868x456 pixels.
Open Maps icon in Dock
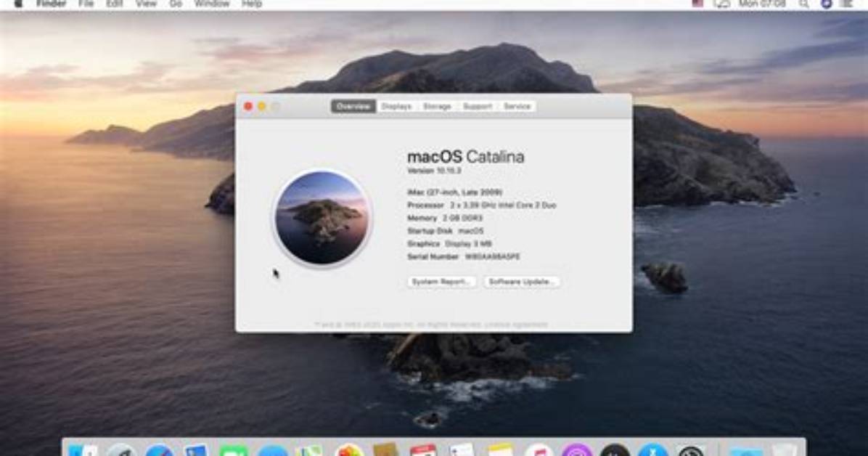point(309,450)
